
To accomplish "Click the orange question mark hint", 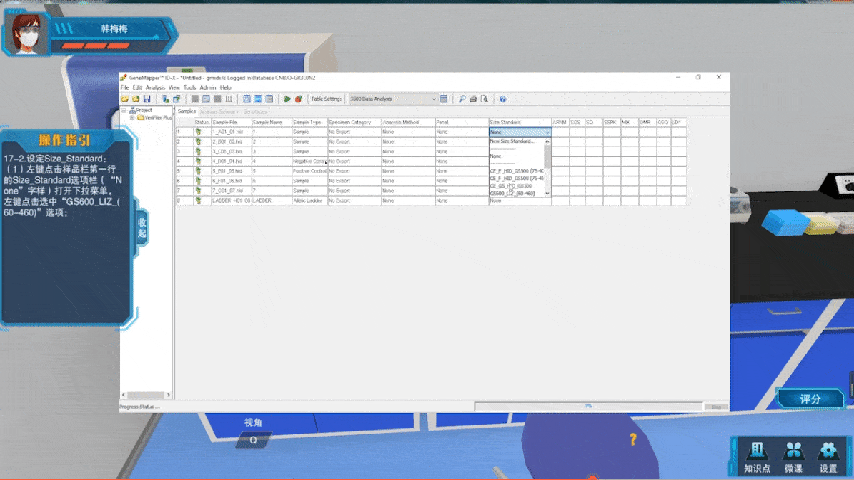I will click(633, 439).
